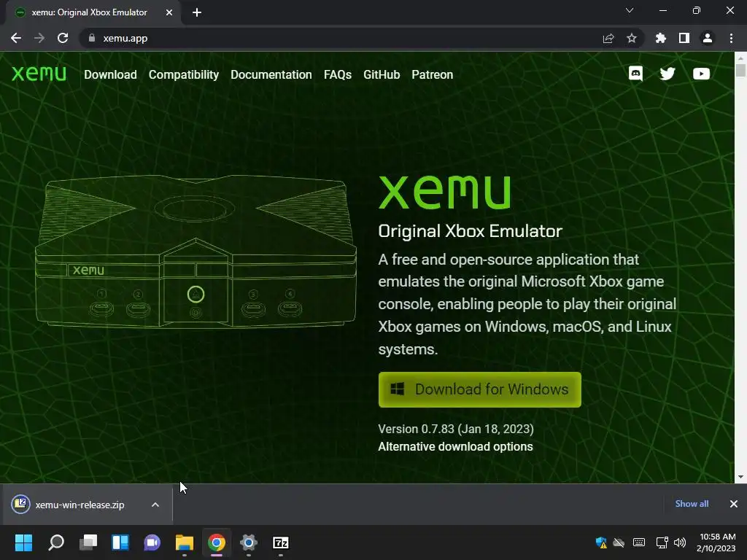Click browser Back arrow
Screen dimensions: 747x560
click(16, 38)
